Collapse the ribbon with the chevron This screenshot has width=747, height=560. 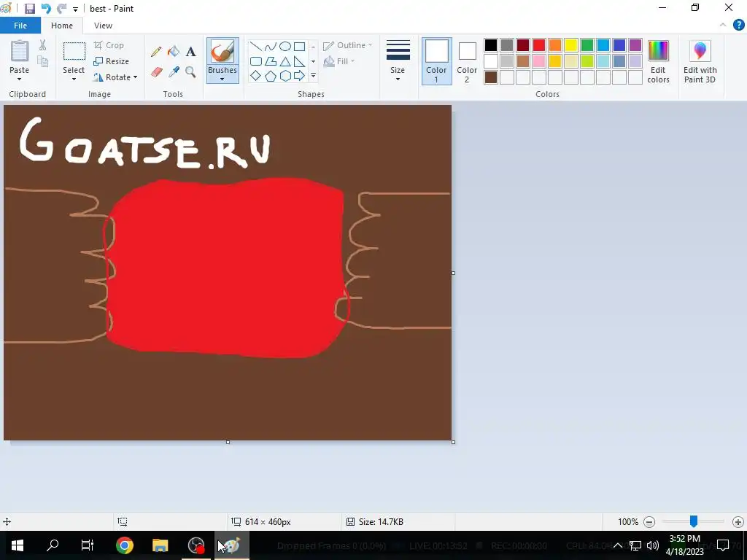723,26
